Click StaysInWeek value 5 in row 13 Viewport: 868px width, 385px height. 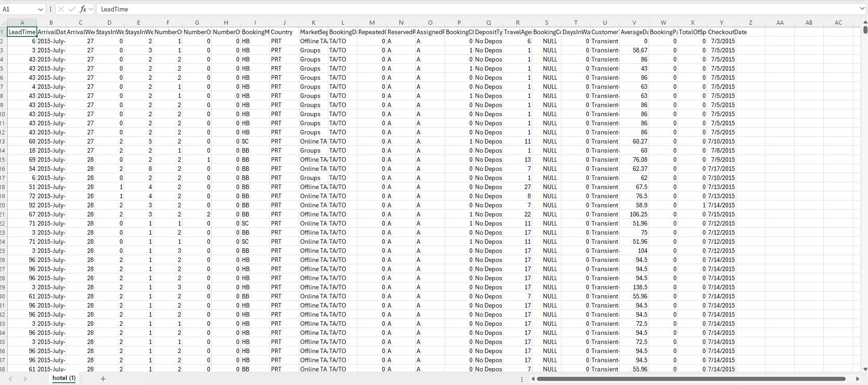pyautogui.click(x=138, y=141)
